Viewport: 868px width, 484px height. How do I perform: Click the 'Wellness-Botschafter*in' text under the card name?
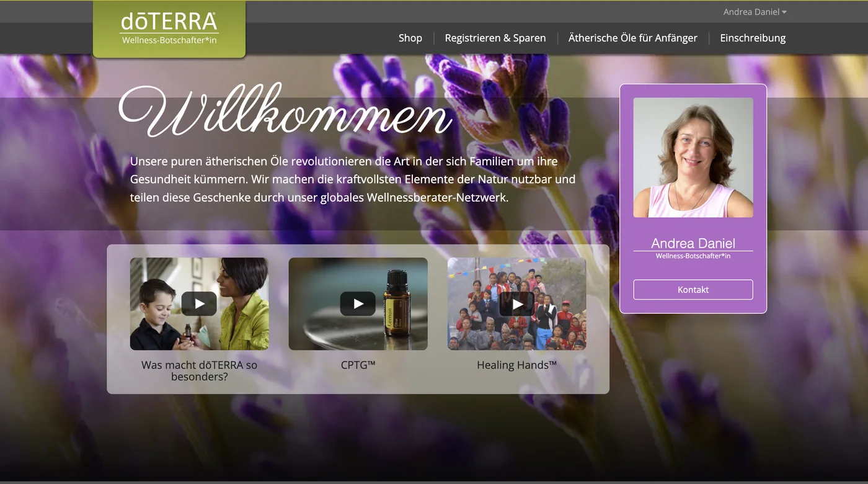click(693, 256)
